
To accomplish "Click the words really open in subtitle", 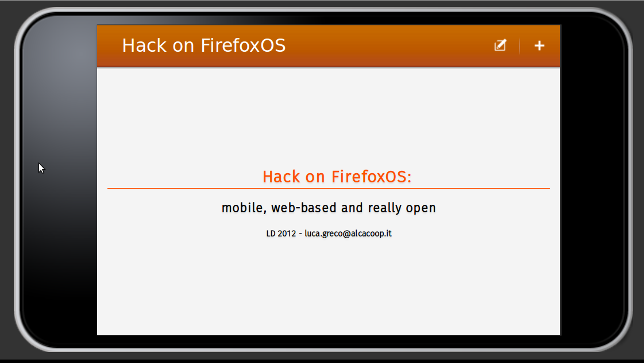I will tap(402, 208).
